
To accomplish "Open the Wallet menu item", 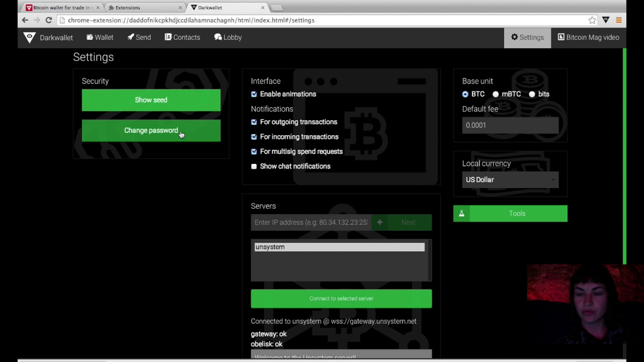I will click(100, 38).
